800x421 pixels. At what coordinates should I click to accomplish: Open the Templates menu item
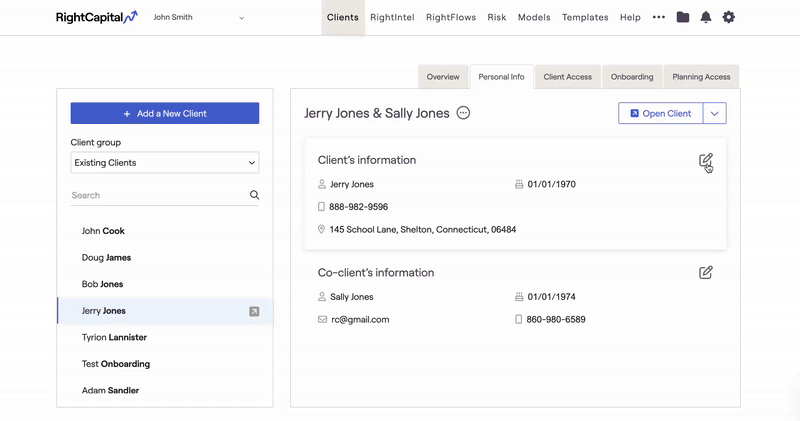pos(585,17)
